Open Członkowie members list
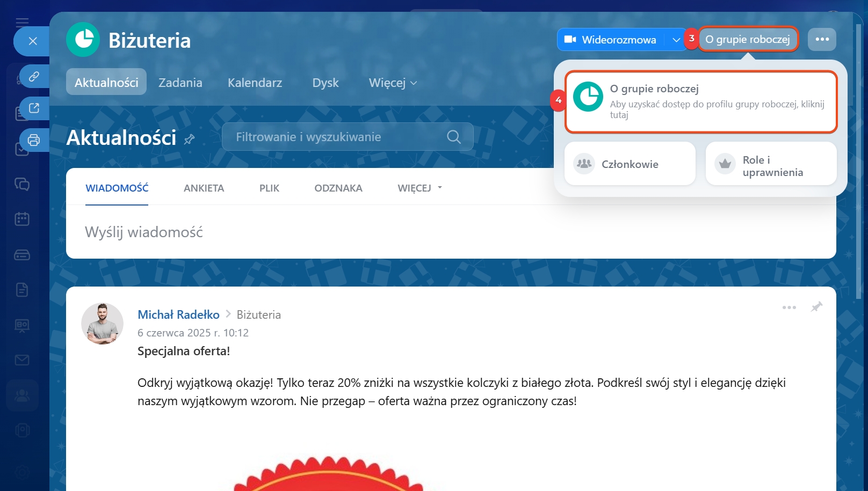This screenshot has width=868, height=491. click(x=630, y=164)
